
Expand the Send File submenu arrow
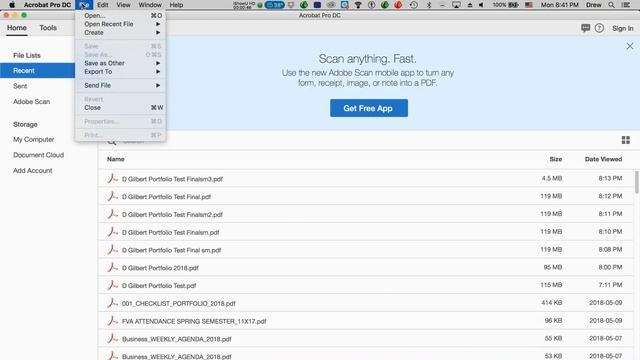[158, 85]
